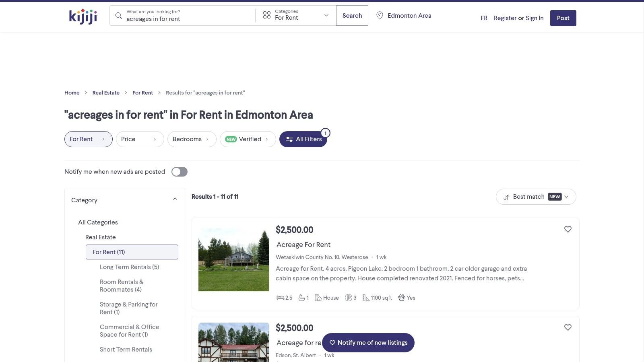Viewport: 644px width, 362px height.
Task: Toggle notify me when new ads posted
Action: tap(180, 172)
